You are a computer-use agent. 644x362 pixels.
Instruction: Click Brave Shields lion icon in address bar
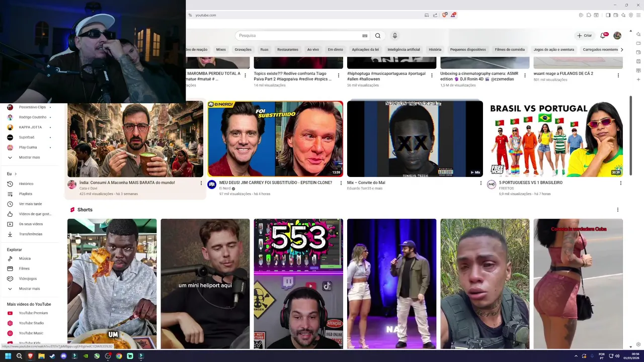(444, 15)
